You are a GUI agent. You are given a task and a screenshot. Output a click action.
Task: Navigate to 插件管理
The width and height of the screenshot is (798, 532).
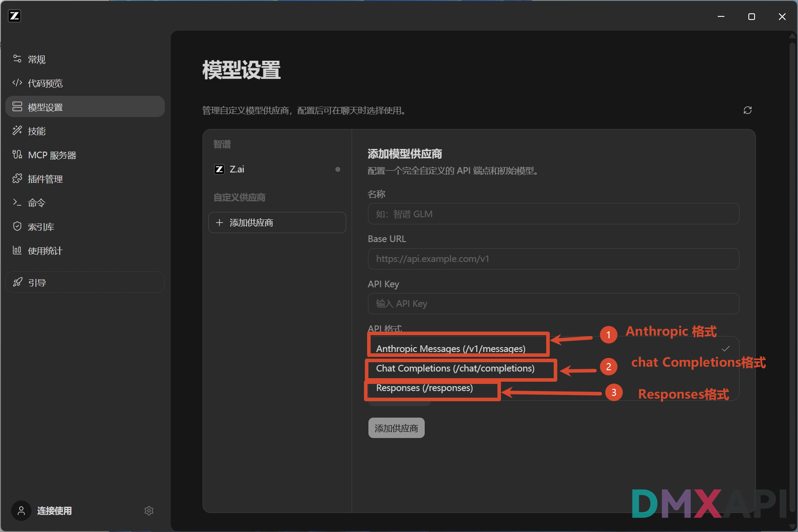coord(85,179)
